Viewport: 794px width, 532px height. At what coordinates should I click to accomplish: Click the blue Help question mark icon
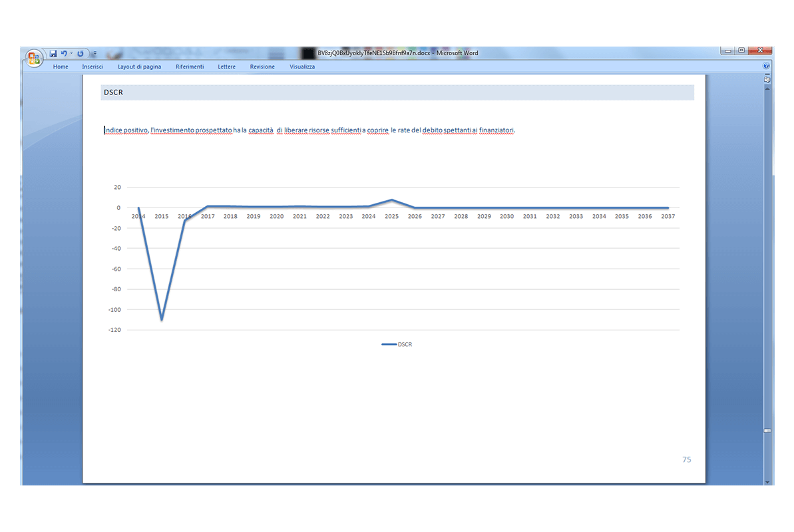[x=766, y=66]
